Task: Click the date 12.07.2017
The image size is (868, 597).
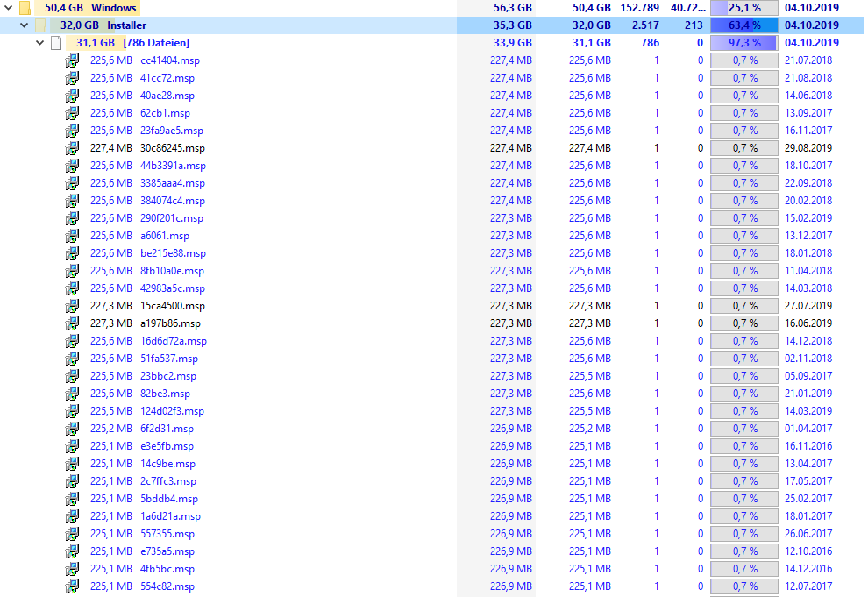Action: click(808, 586)
